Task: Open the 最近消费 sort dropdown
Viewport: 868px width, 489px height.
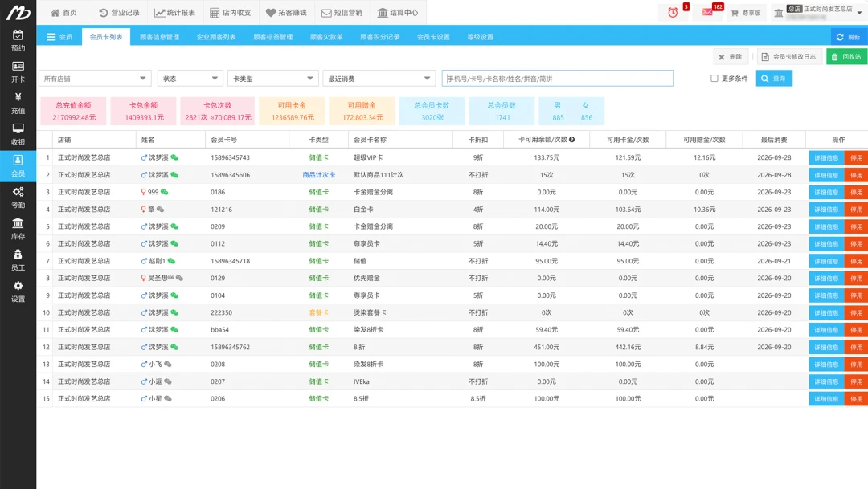Action: [379, 79]
